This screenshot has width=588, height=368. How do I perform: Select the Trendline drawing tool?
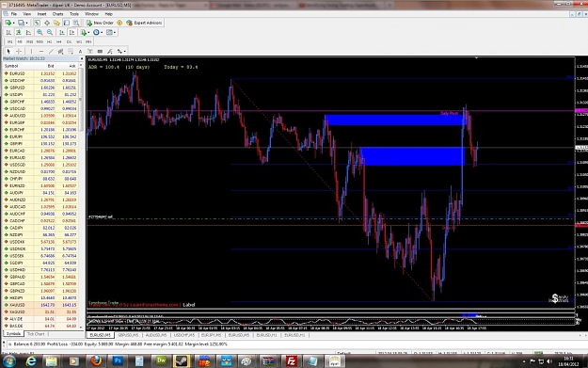pos(51,51)
